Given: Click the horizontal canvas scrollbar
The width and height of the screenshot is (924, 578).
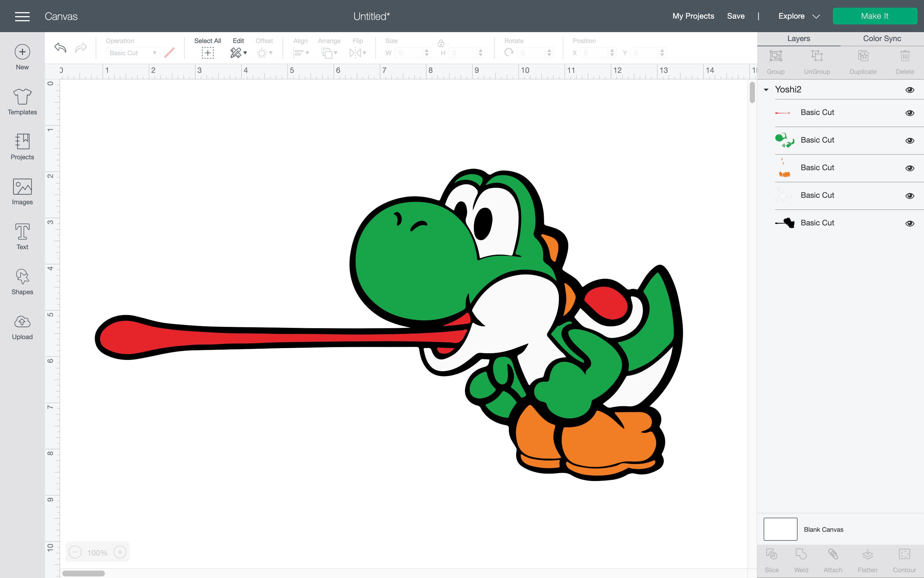Looking at the screenshot, I should (84, 573).
